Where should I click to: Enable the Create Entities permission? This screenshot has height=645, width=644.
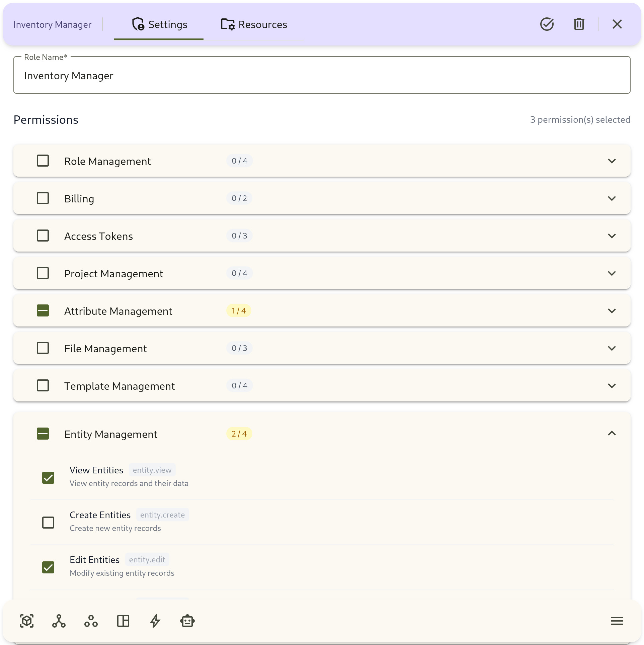[x=48, y=523]
